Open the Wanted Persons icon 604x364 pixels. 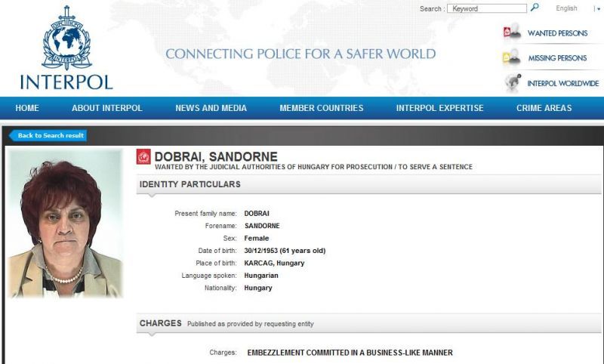coord(513,32)
